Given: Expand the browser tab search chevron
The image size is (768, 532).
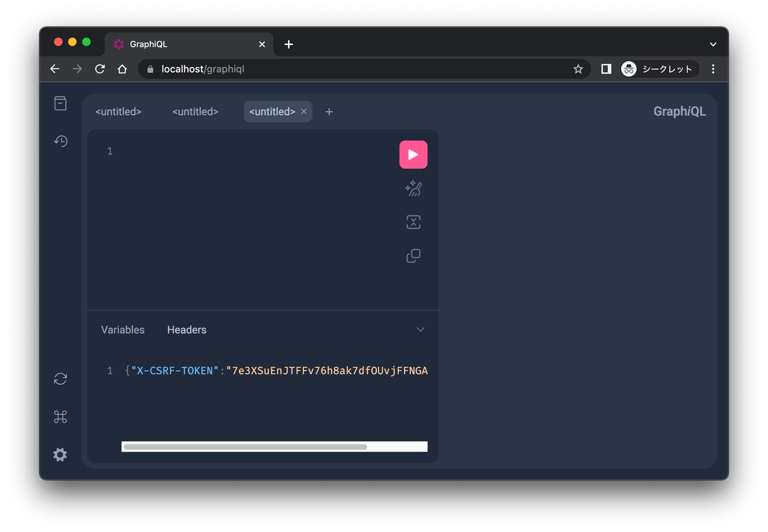Looking at the screenshot, I should click(x=713, y=44).
